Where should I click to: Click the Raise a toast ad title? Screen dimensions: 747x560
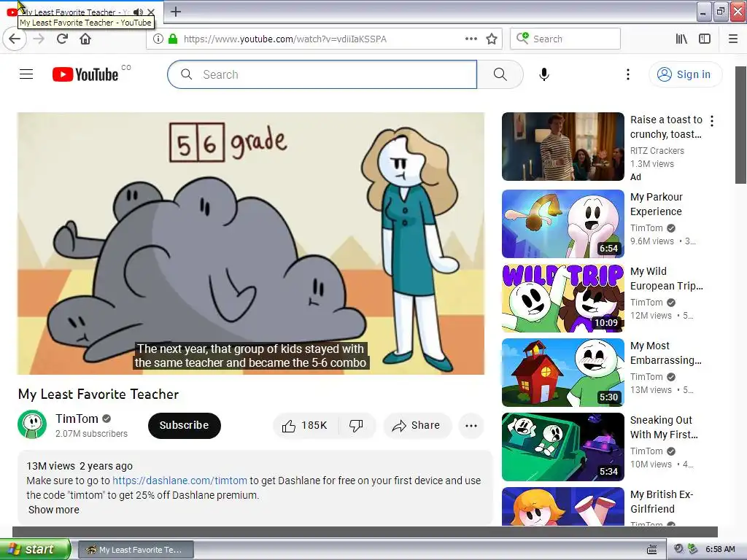pyautogui.click(x=666, y=127)
